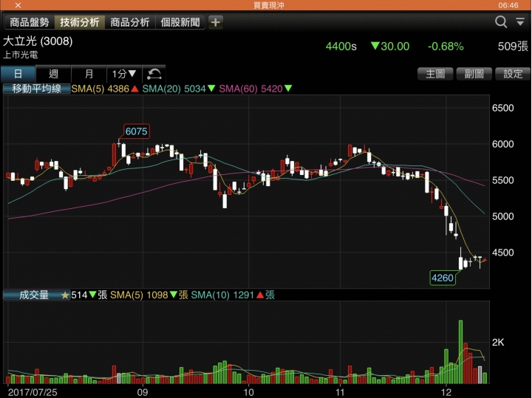Open the 商品分析 tab

129,22
